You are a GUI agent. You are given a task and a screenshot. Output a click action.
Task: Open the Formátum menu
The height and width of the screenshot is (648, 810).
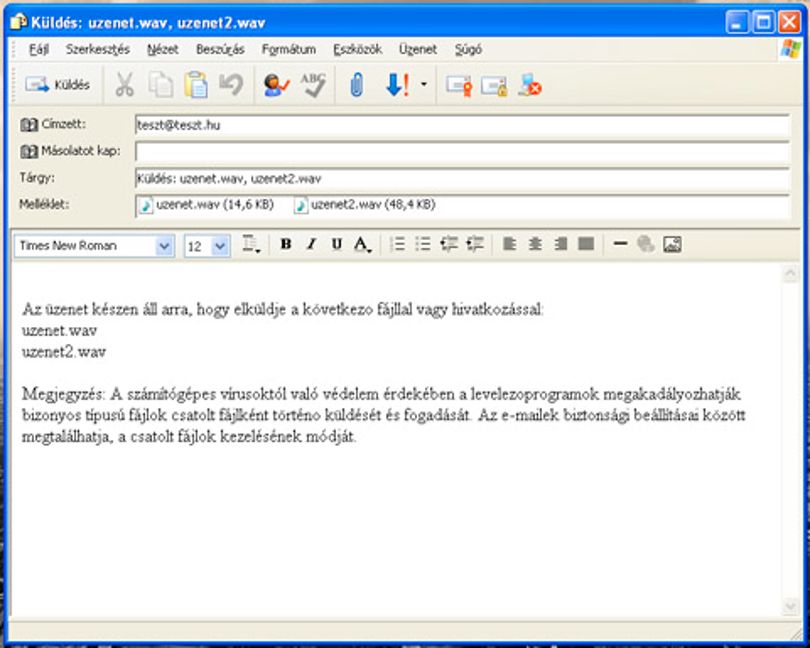coord(289,50)
